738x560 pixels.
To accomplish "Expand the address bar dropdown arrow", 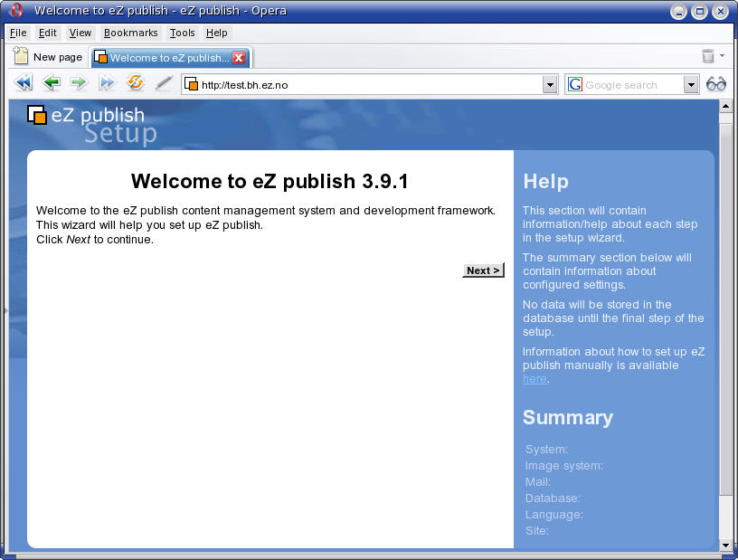I will pyautogui.click(x=549, y=85).
